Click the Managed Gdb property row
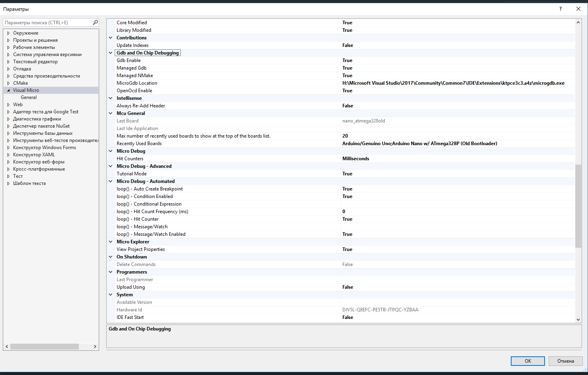 (x=341, y=68)
